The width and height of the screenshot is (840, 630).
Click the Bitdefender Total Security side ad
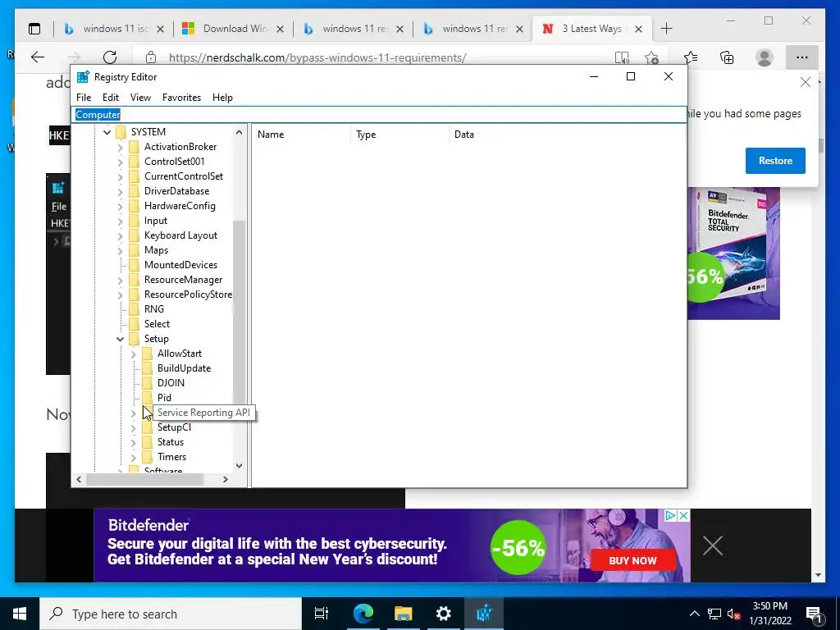(x=733, y=253)
